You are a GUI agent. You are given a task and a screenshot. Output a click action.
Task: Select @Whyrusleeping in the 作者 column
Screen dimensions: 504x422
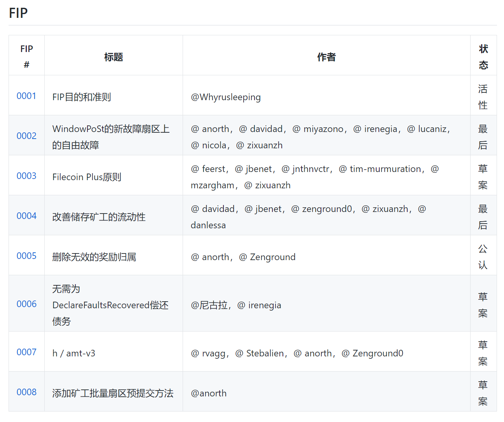pos(225,97)
